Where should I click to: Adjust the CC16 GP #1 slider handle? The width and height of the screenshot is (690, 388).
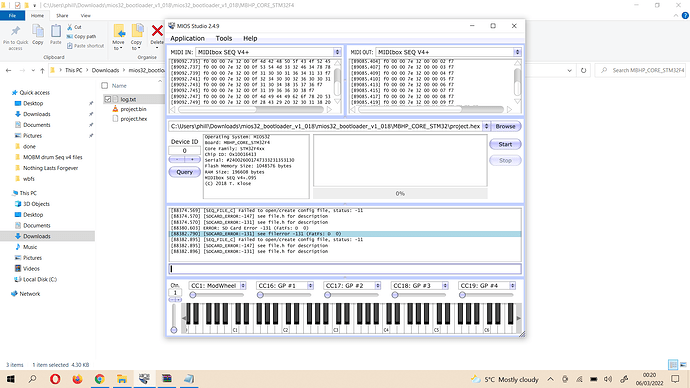[260, 295]
